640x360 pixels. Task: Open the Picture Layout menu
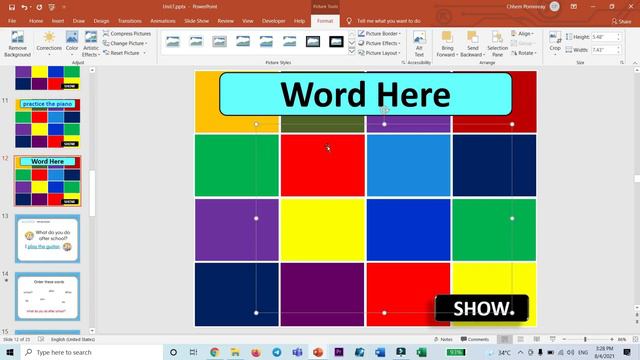click(x=380, y=53)
